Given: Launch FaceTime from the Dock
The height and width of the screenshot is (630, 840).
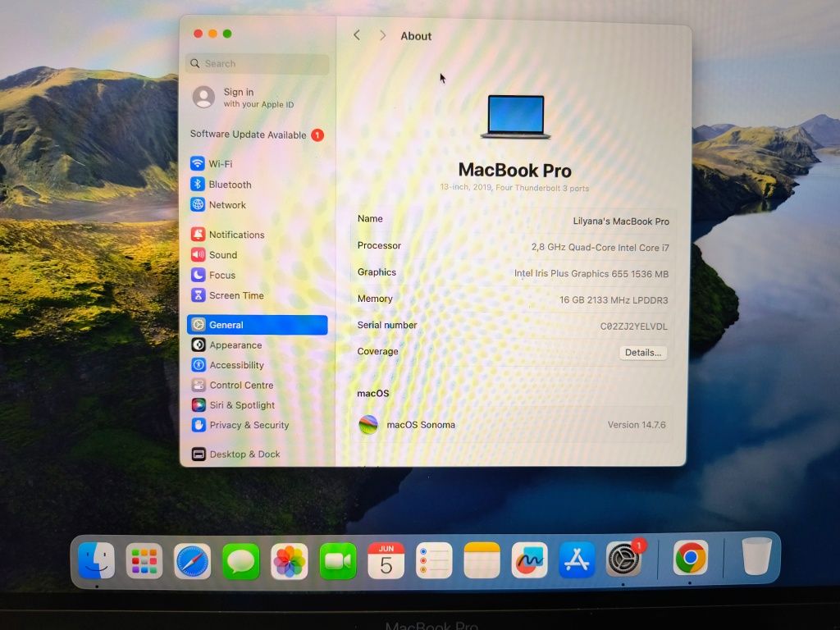Looking at the screenshot, I should coord(337,561).
